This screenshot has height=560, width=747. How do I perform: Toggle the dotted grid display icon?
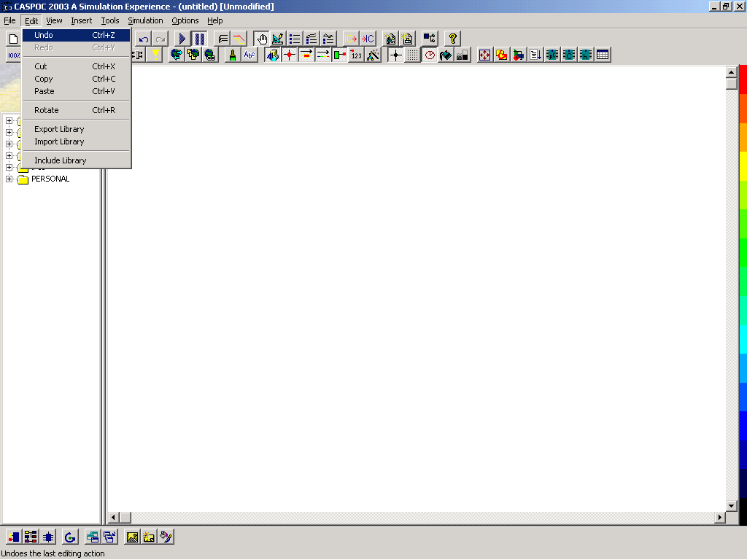[x=413, y=55]
